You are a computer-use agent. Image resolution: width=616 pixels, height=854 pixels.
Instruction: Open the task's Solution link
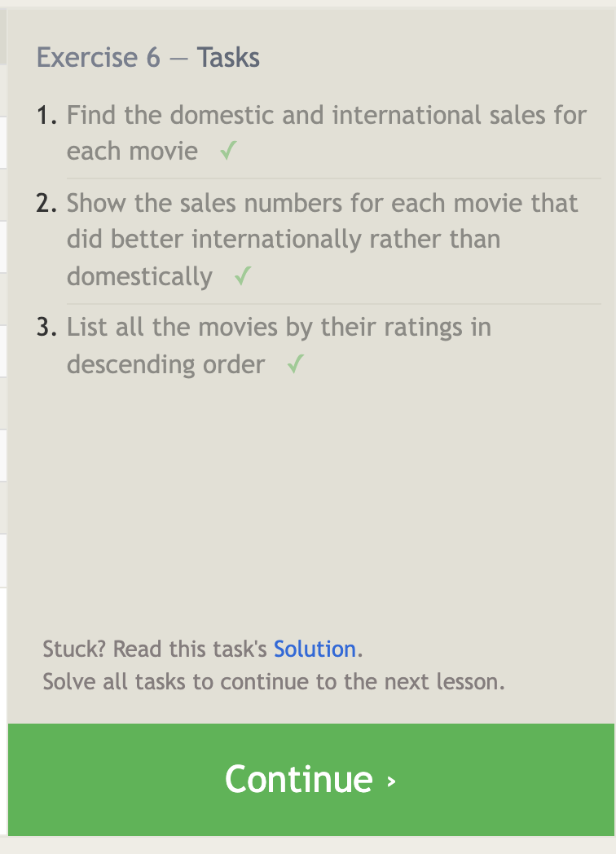coord(315,649)
